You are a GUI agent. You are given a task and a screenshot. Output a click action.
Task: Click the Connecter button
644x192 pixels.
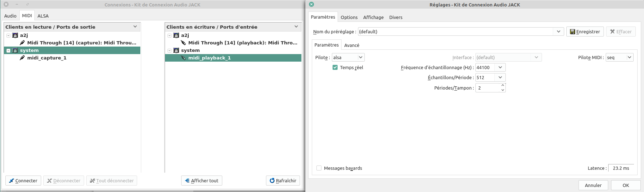click(x=23, y=181)
